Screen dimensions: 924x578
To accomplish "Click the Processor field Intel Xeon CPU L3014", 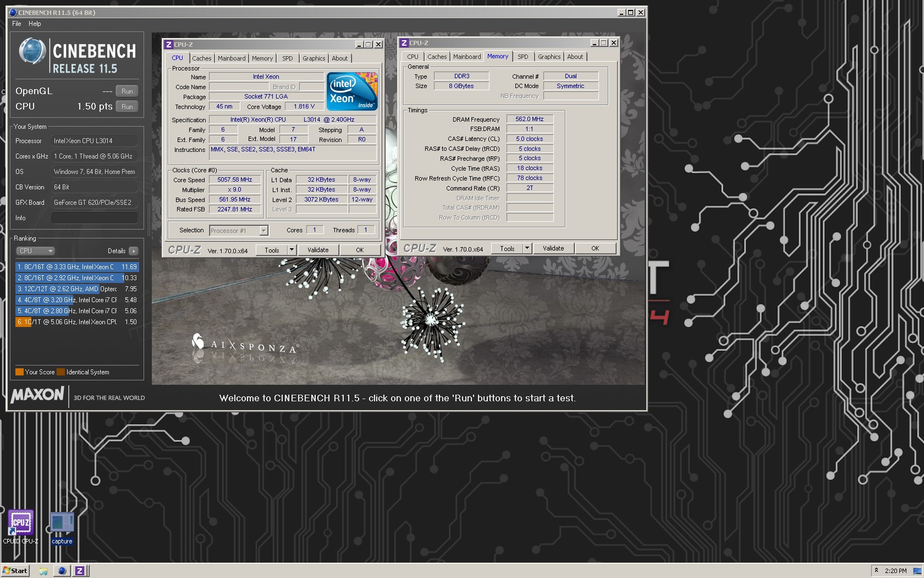I will coord(94,141).
